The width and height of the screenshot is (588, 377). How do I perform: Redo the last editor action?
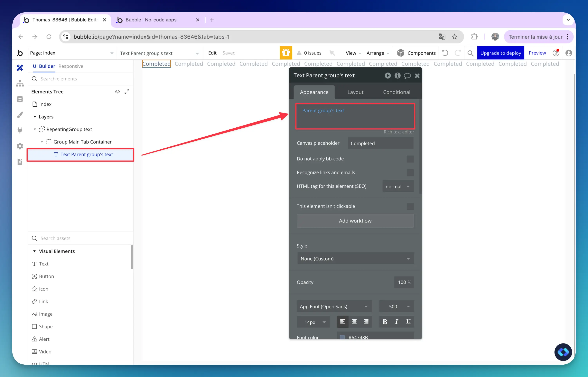tap(458, 53)
